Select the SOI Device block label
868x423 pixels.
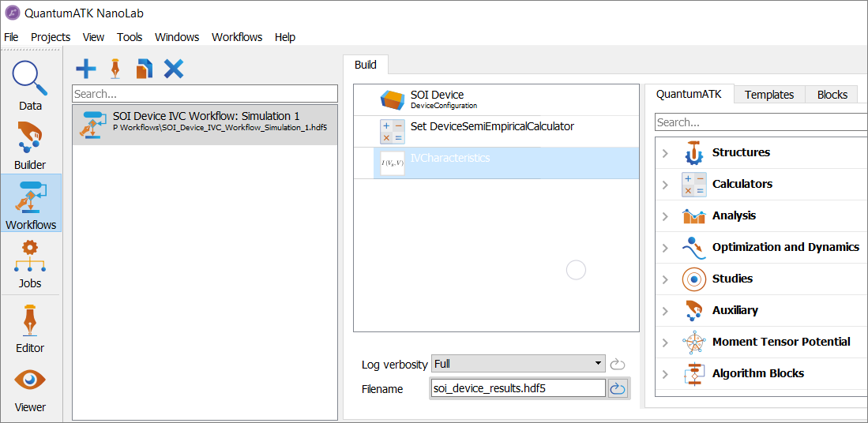(x=438, y=95)
